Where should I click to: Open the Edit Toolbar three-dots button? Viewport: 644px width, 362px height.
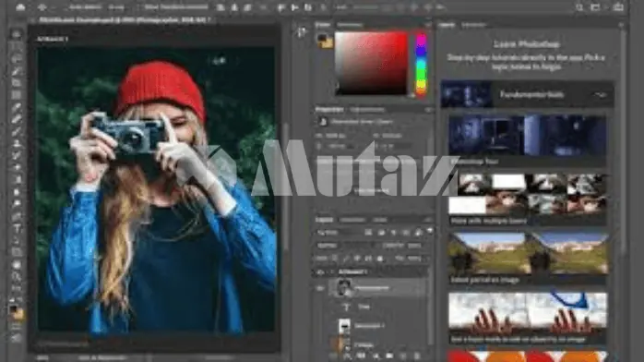point(17,288)
